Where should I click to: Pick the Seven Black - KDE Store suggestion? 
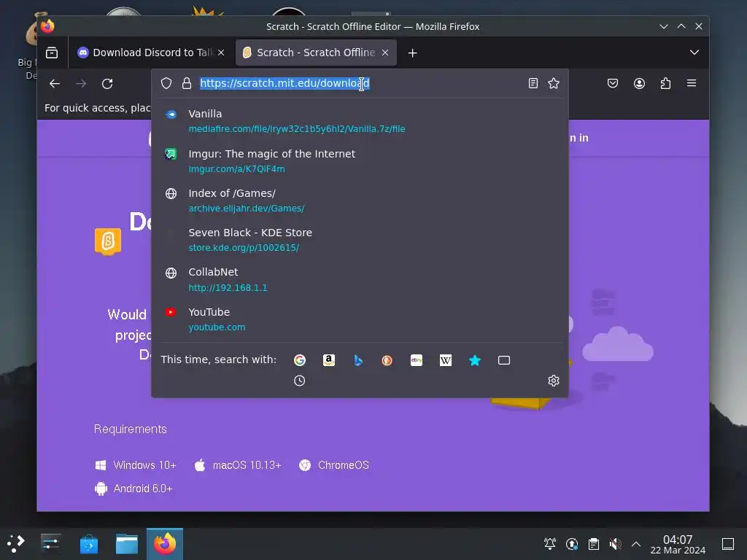click(x=360, y=240)
